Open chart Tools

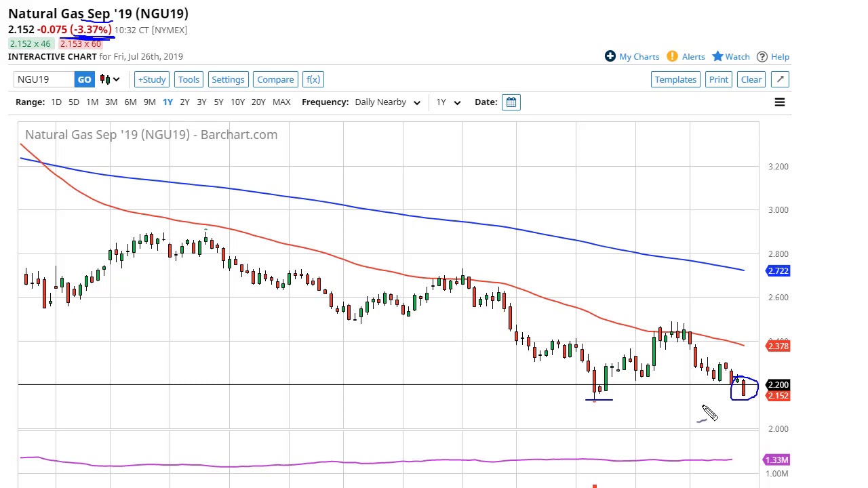point(189,79)
